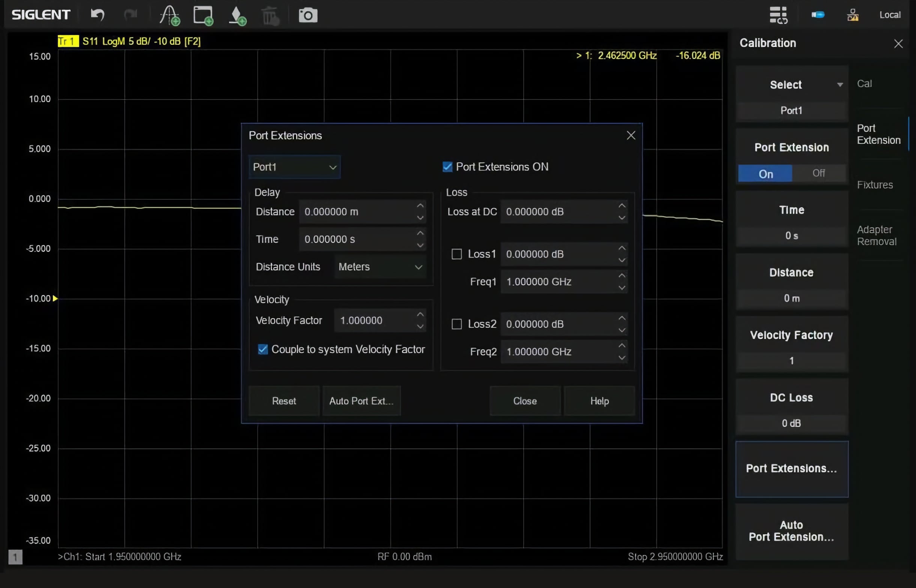Add a new window icon
Image resolution: width=916 pixels, height=588 pixels.
[203, 16]
